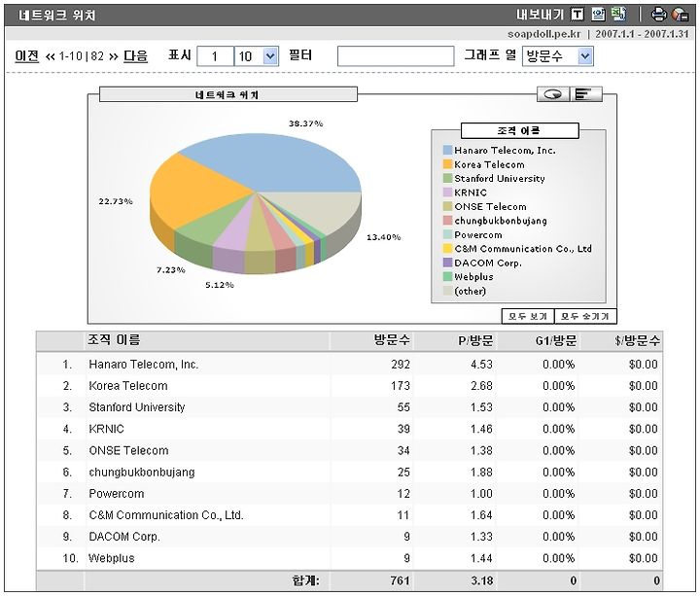This screenshot has height=596, width=700.
Task: Sort by P/방문 column header
Action: click(475, 341)
